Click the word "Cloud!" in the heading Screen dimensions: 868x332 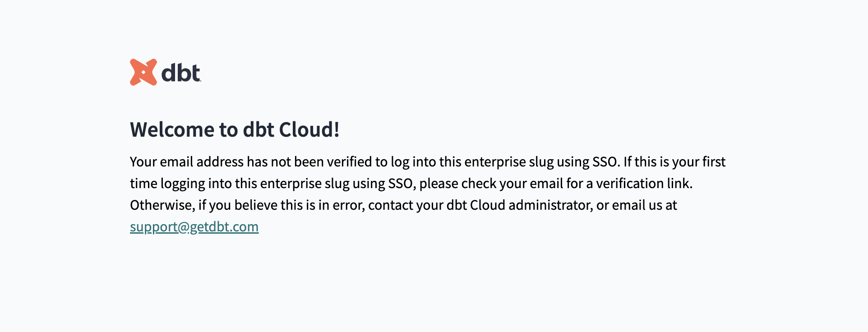click(309, 130)
